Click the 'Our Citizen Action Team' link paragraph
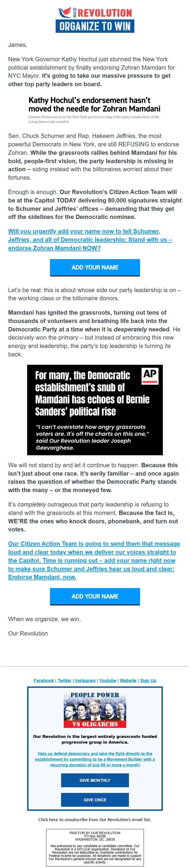Viewport: 190px width, 868px height. tap(94, 560)
